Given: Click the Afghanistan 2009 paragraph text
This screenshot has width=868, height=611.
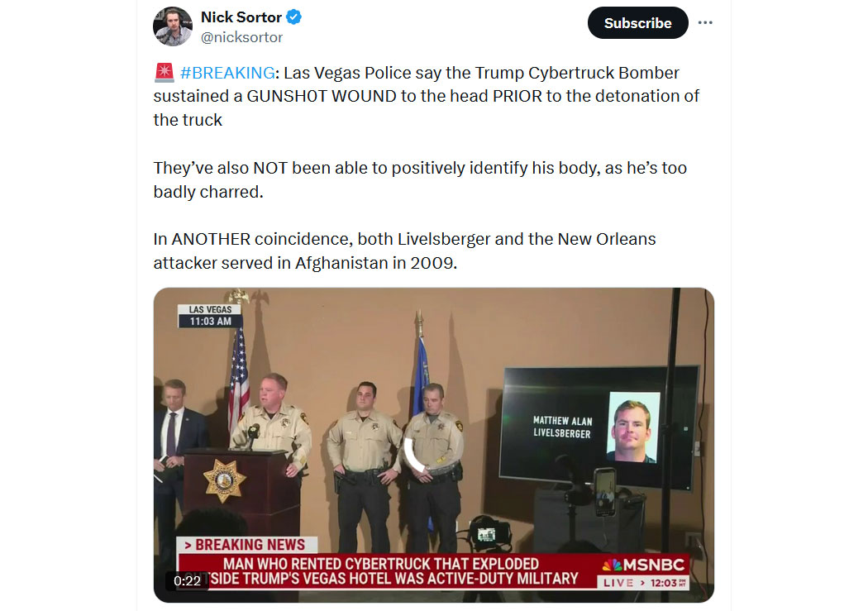Looking at the screenshot, I should click(405, 251).
